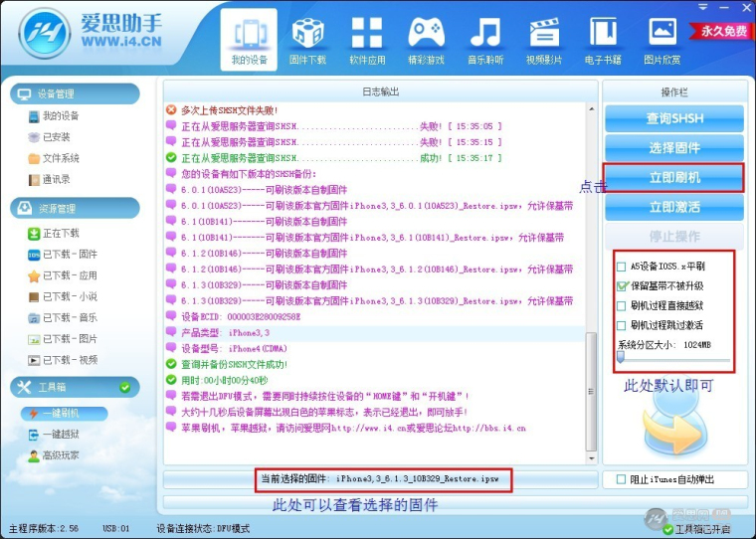Viewport: 756px width, 539px height.
Task: Open 已下载-小说 in the sidebar
Action: coord(63,296)
